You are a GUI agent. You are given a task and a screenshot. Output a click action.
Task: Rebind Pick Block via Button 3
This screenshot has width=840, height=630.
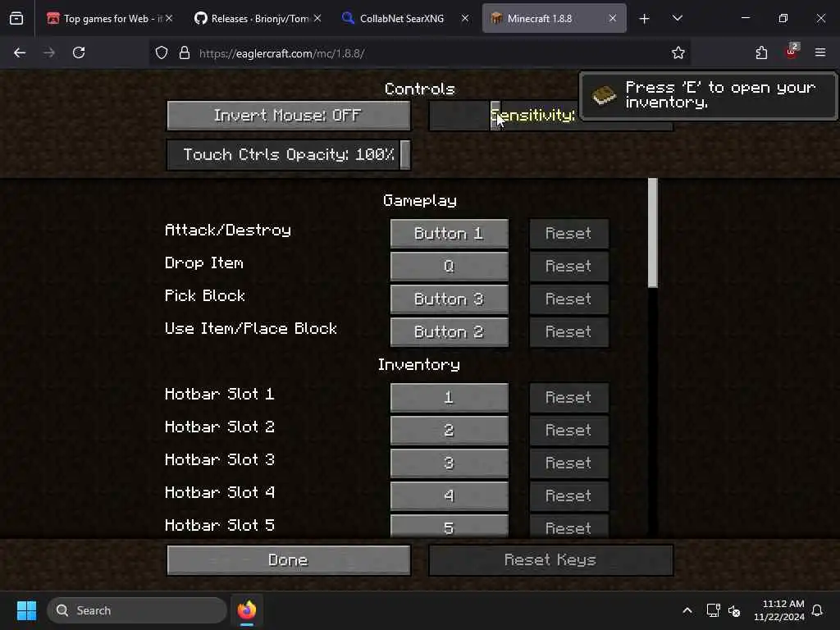[x=449, y=299]
